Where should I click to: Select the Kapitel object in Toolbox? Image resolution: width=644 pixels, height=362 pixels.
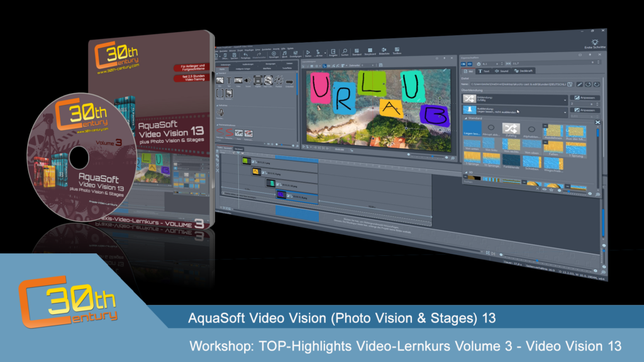(x=258, y=80)
